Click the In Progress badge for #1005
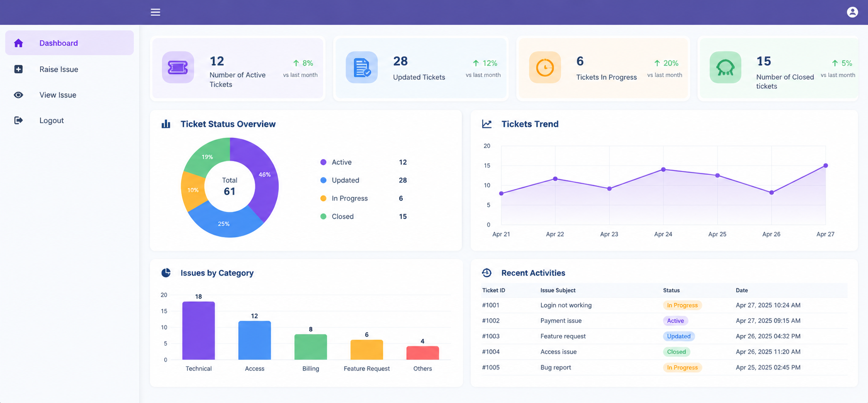The height and width of the screenshot is (403, 868). 682,368
